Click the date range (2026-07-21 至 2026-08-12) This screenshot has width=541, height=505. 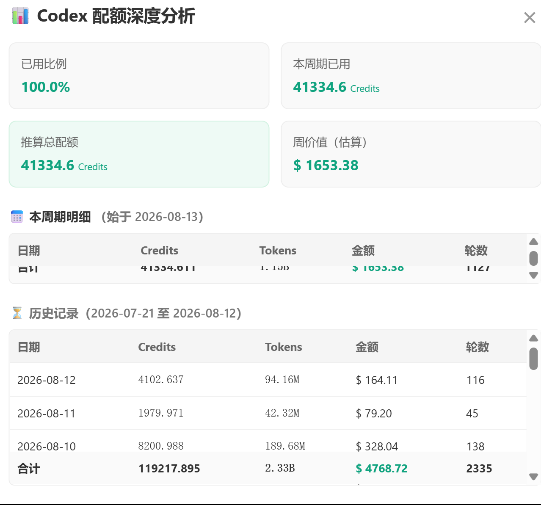point(164,314)
